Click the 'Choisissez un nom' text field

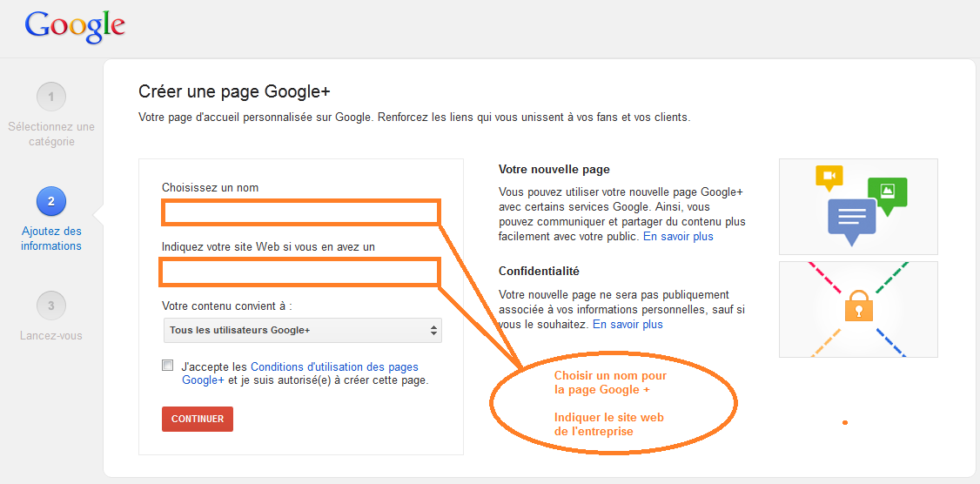coord(301,212)
